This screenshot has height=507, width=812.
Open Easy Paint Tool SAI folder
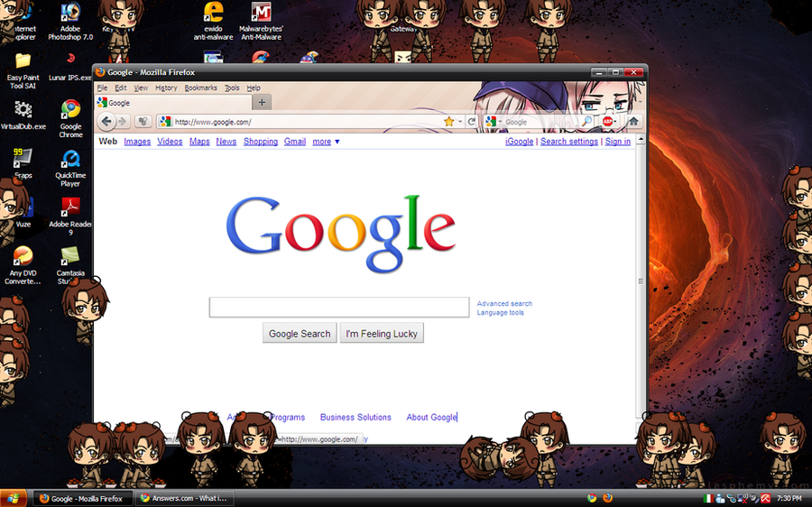(x=23, y=70)
